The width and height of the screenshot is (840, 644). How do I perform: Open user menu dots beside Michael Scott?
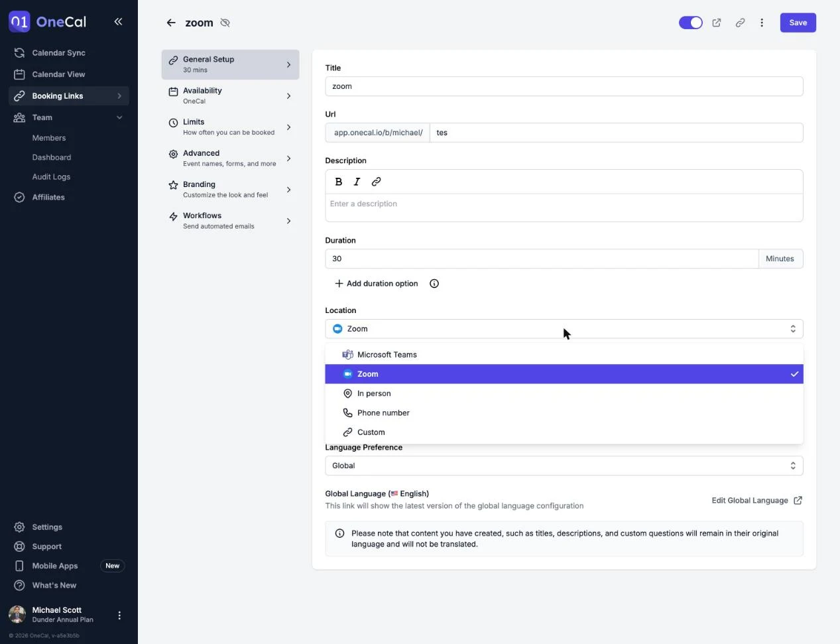119,615
